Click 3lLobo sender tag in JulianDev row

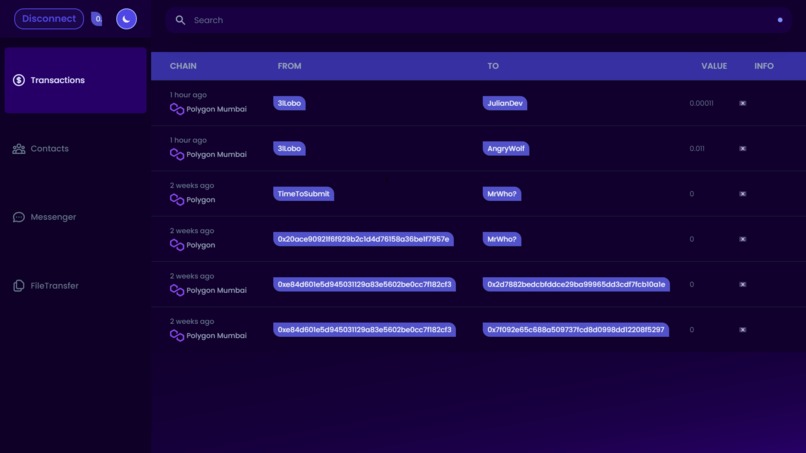point(289,103)
